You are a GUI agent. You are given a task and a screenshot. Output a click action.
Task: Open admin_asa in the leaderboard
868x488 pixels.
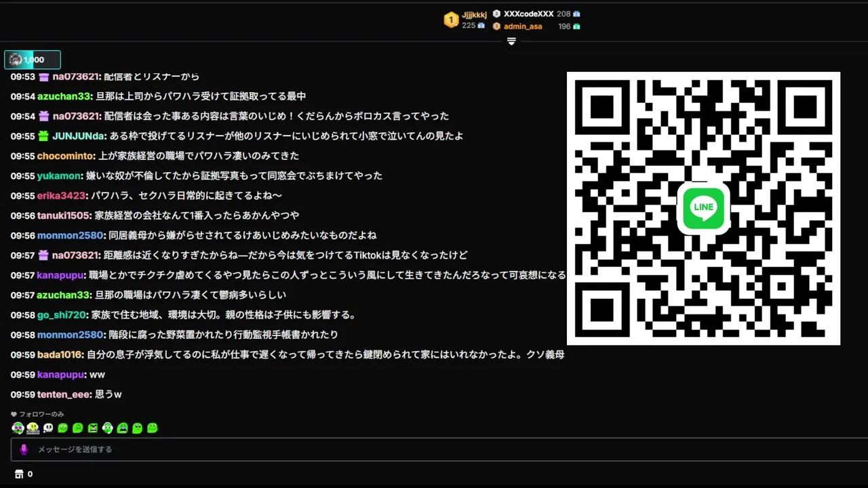click(523, 26)
